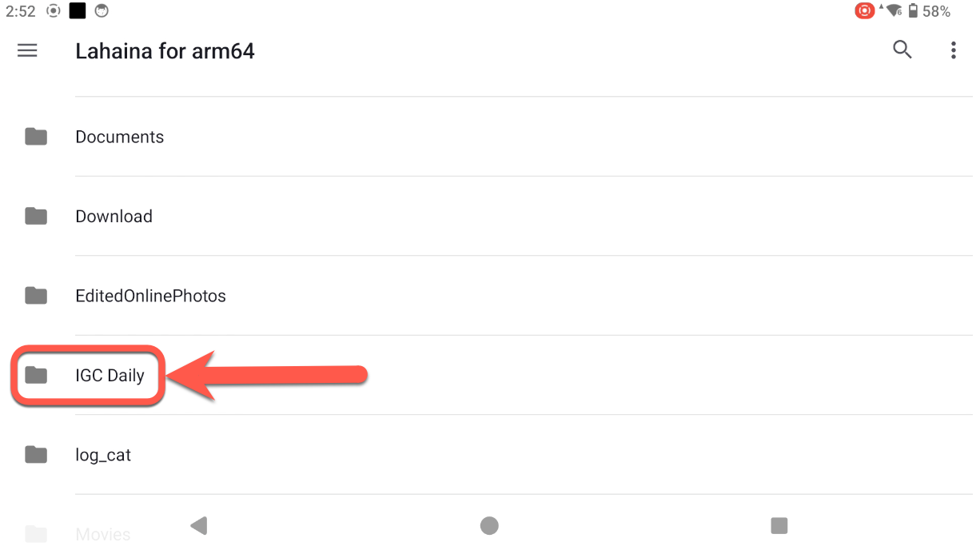Open the three-dot overflow menu
This screenshot has height=550, width=980.
[x=953, y=51]
